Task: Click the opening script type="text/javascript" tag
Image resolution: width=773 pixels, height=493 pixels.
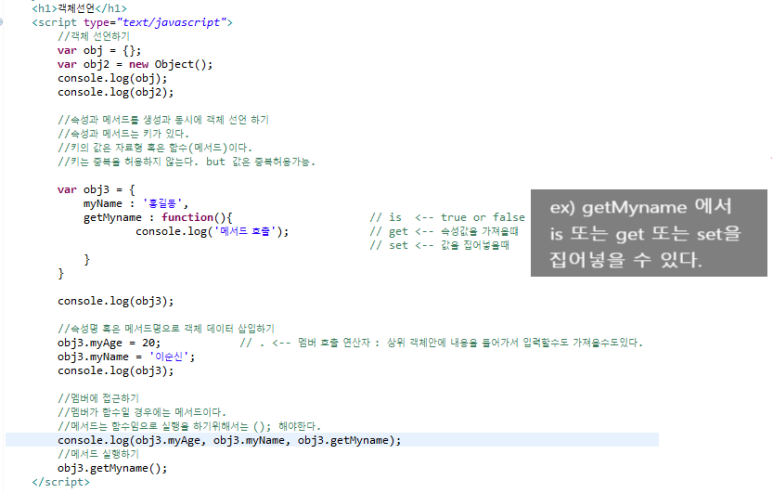Action: 132,23
